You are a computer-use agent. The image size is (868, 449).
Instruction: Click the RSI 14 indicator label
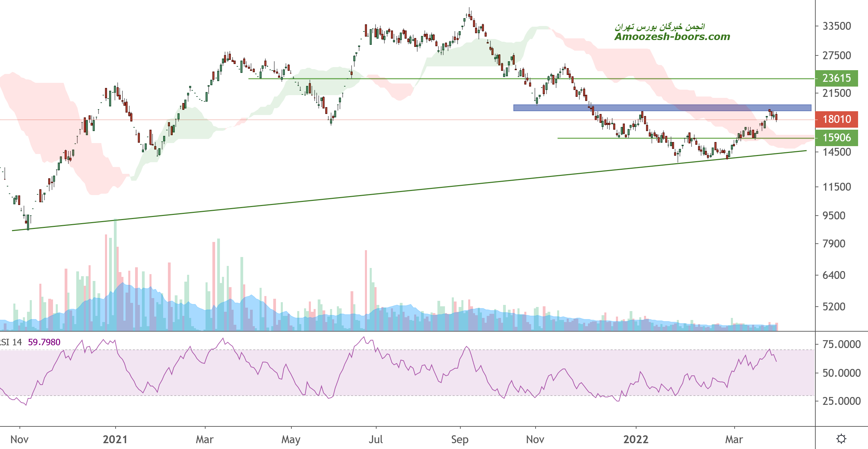tap(11, 342)
